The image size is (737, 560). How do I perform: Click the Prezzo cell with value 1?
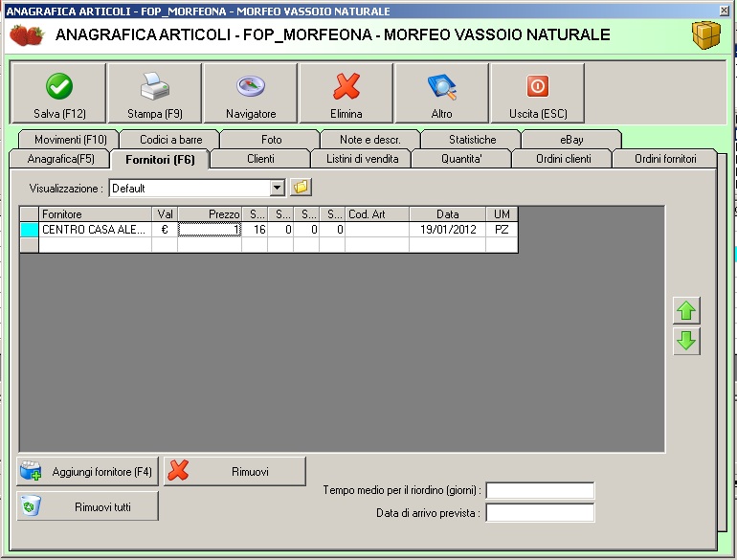pos(210,230)
